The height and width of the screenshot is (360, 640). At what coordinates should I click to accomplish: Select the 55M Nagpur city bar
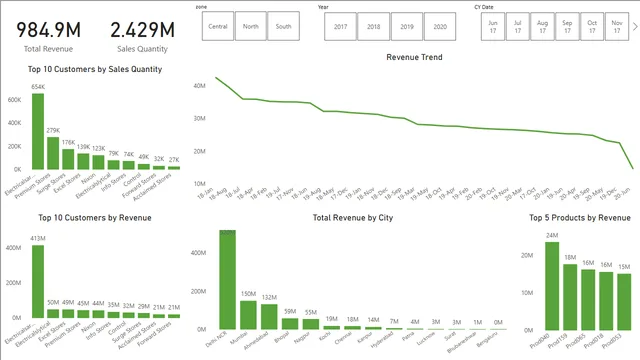[x=311, y=324]
